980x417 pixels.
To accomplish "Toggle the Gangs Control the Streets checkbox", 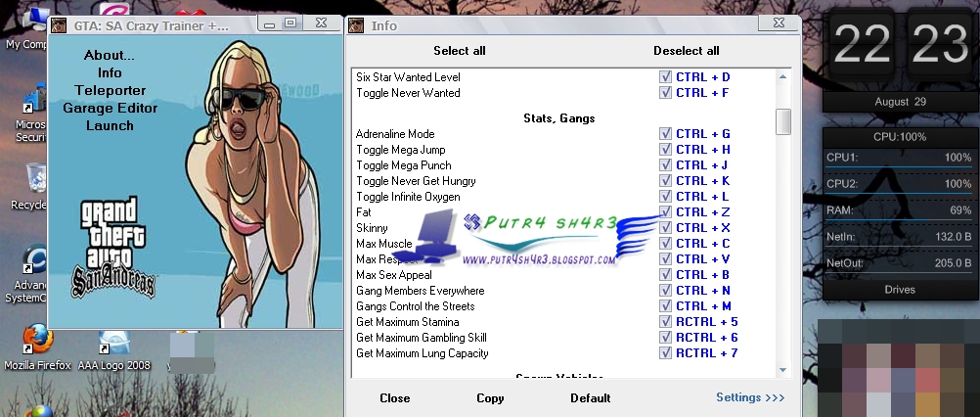I will click(665, 305).
